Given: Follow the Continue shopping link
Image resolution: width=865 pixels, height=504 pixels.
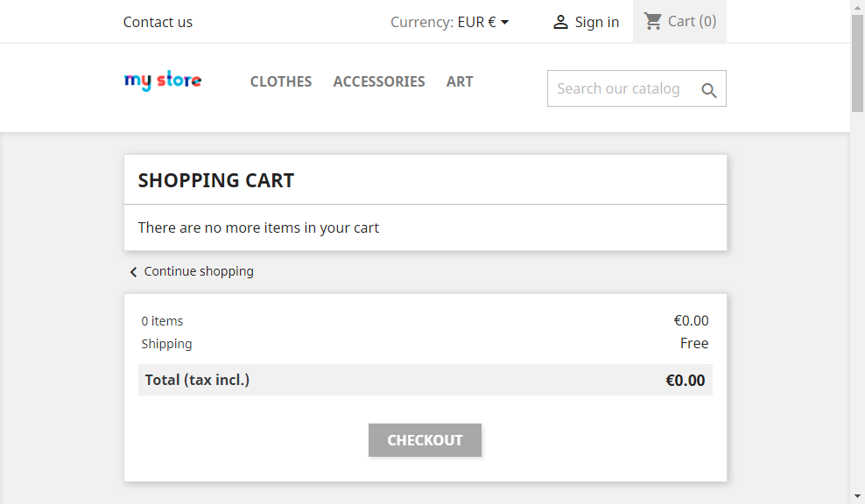Looking at the screenshot, I should (199, 271).
